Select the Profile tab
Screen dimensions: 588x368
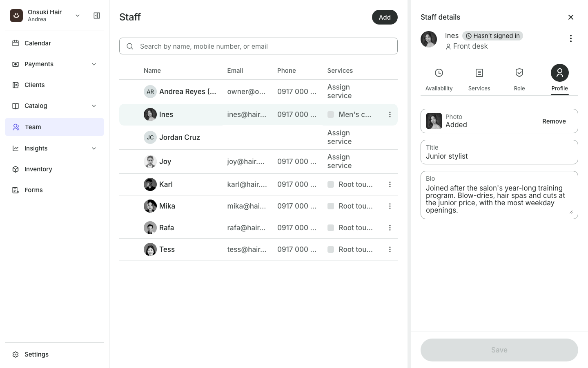coord(560,79)
